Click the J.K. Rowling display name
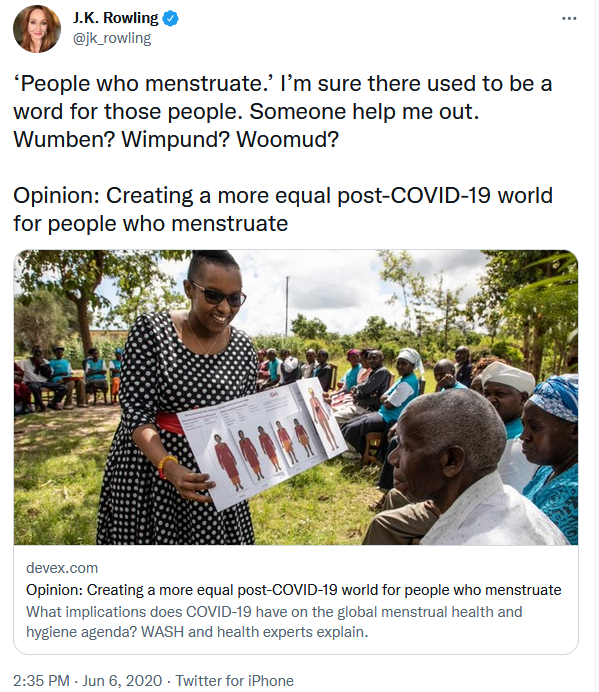The height and width of the screenshot is (692, 599). 115,18
